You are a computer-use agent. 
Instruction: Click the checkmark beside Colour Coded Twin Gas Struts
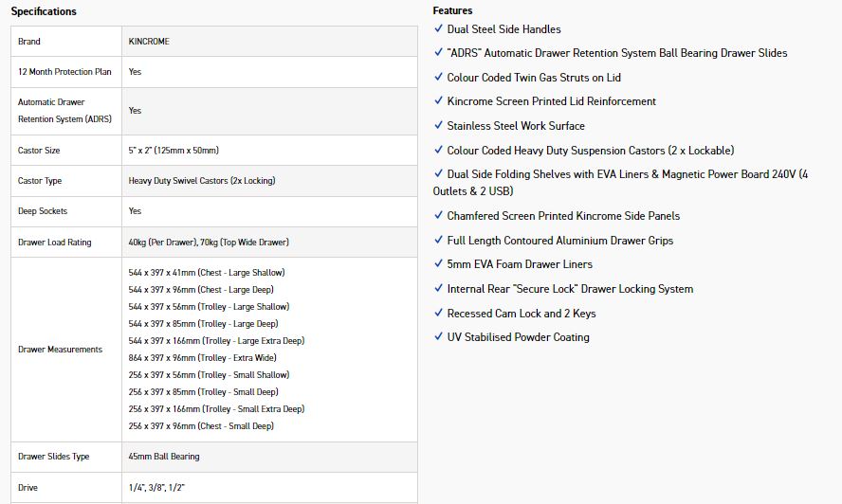438,77
